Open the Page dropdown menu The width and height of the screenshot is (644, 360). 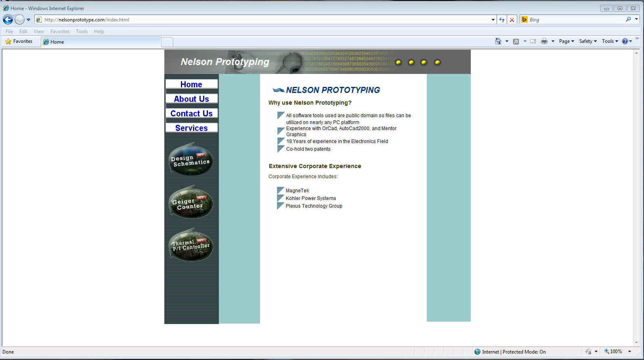(x=566, y=41)
